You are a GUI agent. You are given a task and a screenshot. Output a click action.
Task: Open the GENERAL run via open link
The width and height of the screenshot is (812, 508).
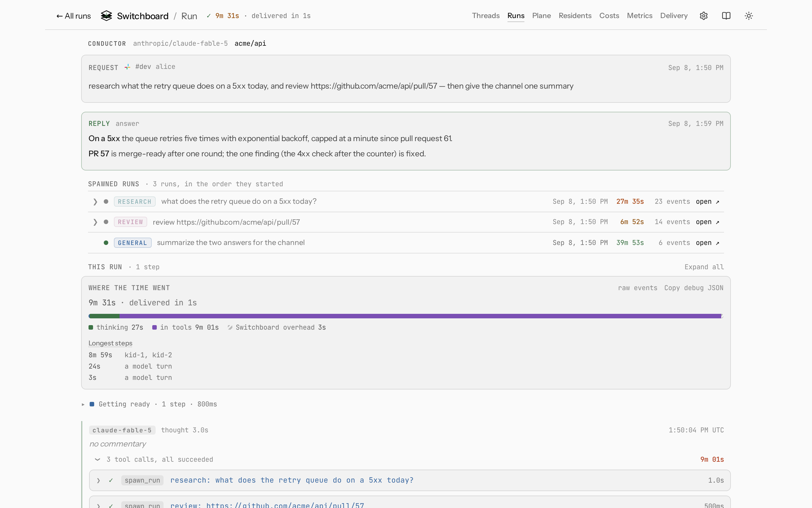point(707,243)
